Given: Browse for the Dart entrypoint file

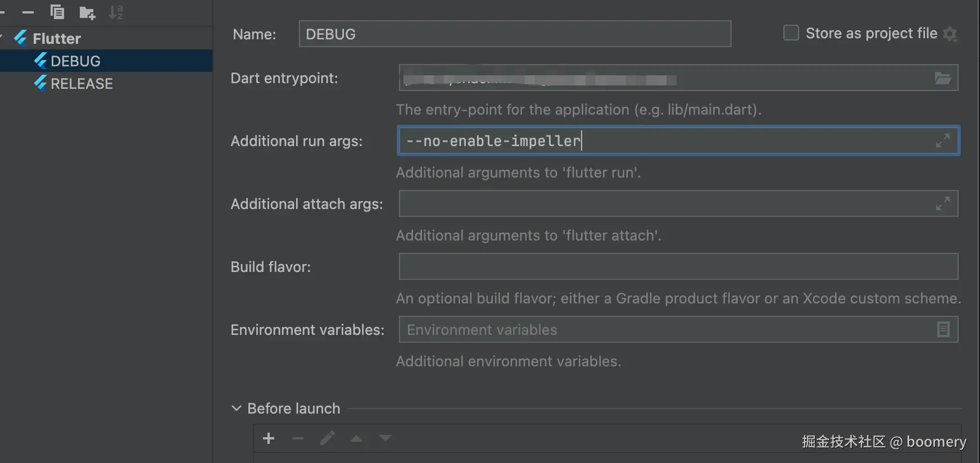Looking at the screenshot, I should pos(942,78).
